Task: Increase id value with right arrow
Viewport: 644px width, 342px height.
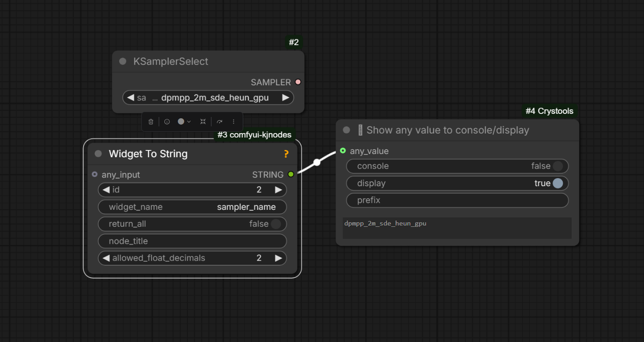Action: [x=278, y=190]
